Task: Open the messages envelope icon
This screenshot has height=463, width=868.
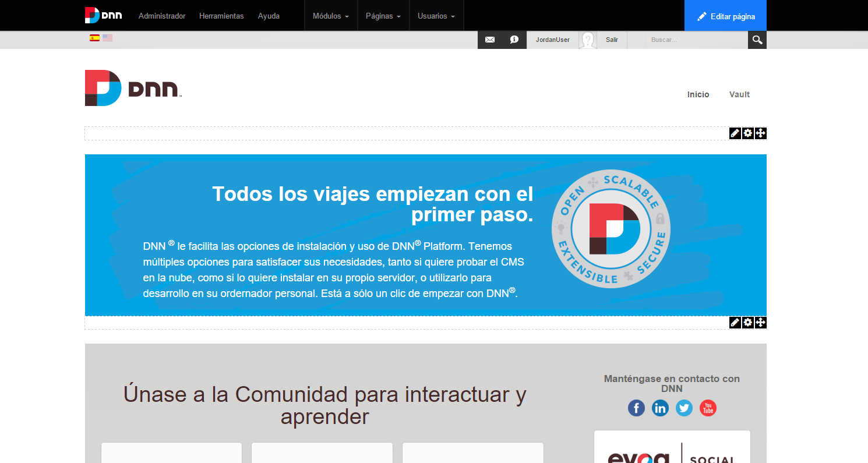Action: pos(489,40)
